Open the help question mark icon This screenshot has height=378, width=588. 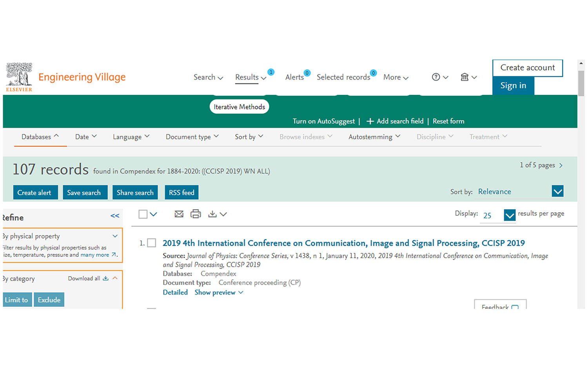436,77
